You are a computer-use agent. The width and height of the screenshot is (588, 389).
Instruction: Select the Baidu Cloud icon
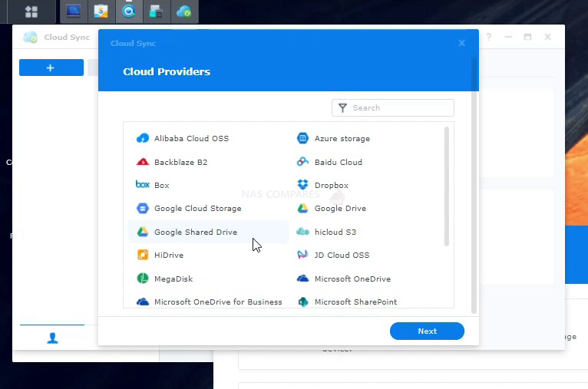click(x=302, y=162)
